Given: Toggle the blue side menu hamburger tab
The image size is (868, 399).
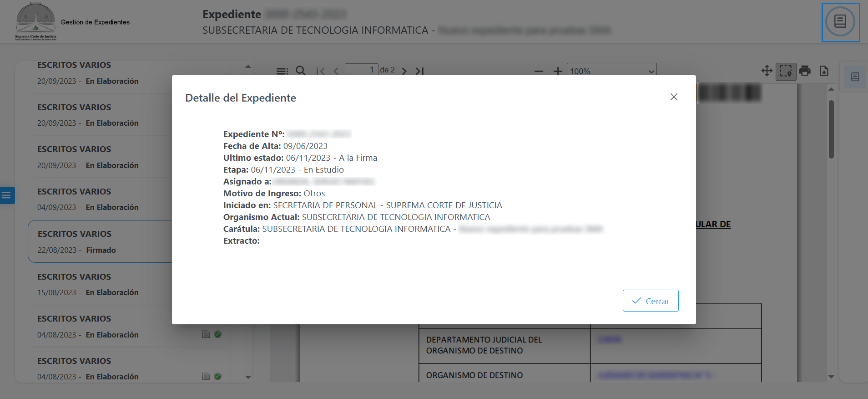Looking at the screenshot, I should tap(7, 195).
